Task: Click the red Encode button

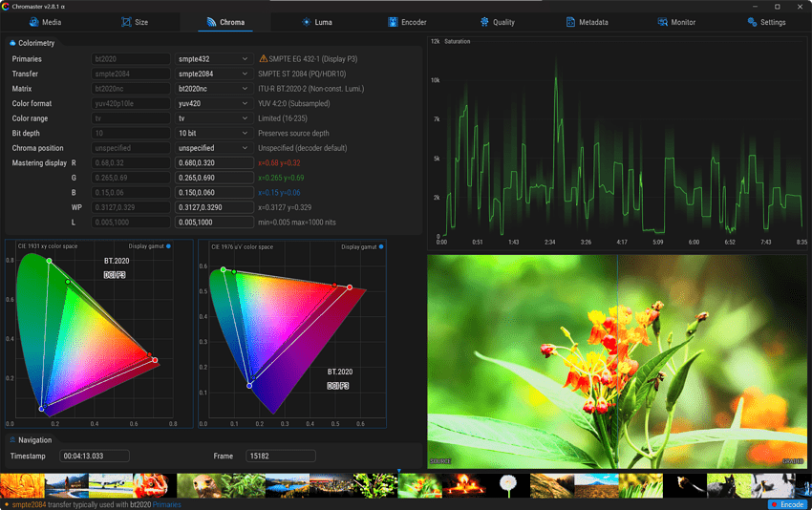Action: [787, 504]
